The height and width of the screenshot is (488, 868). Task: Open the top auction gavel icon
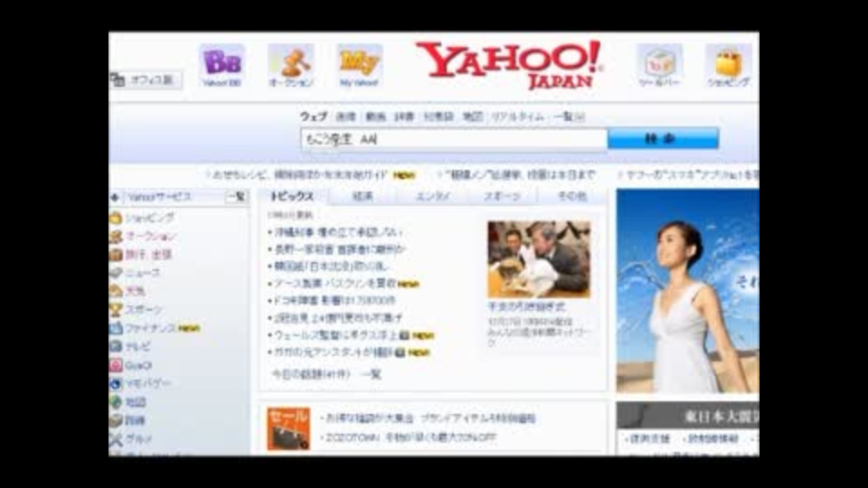point(290,66)
